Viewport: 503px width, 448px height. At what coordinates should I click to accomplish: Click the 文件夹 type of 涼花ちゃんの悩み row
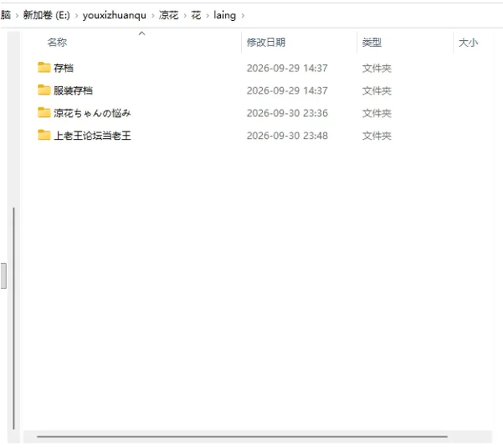tap(377, 113)
